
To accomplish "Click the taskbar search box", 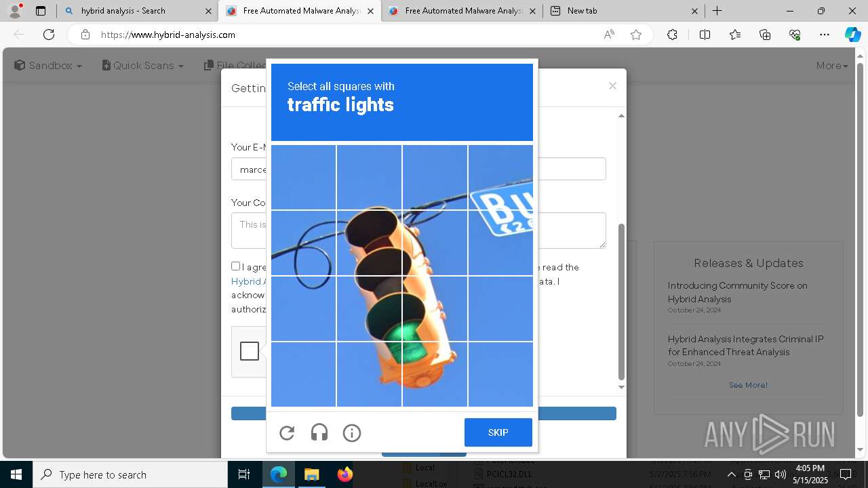I will [130, 474].
